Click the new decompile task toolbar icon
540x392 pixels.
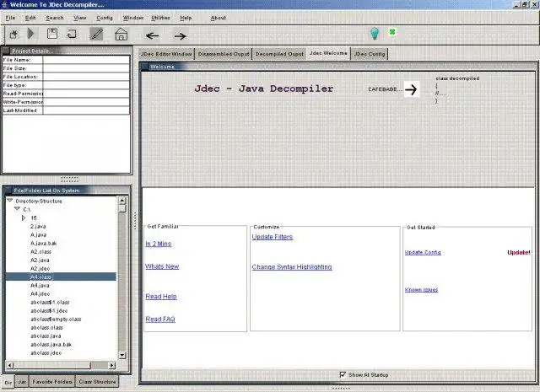click(x=13, y=34)
